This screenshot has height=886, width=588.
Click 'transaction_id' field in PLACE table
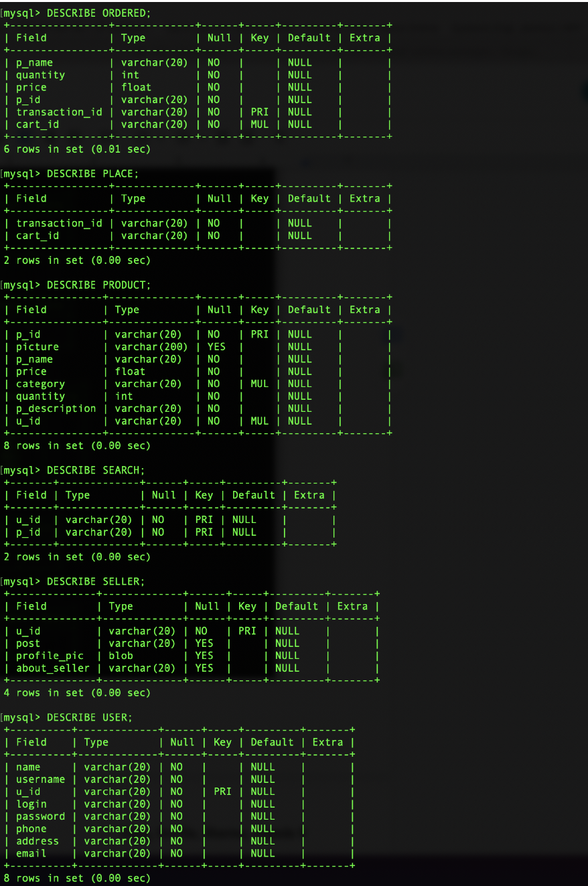click(59, 223)
